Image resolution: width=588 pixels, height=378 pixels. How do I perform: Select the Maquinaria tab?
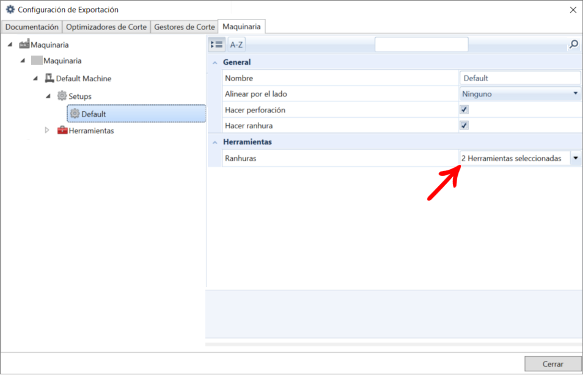coord(241,27)
